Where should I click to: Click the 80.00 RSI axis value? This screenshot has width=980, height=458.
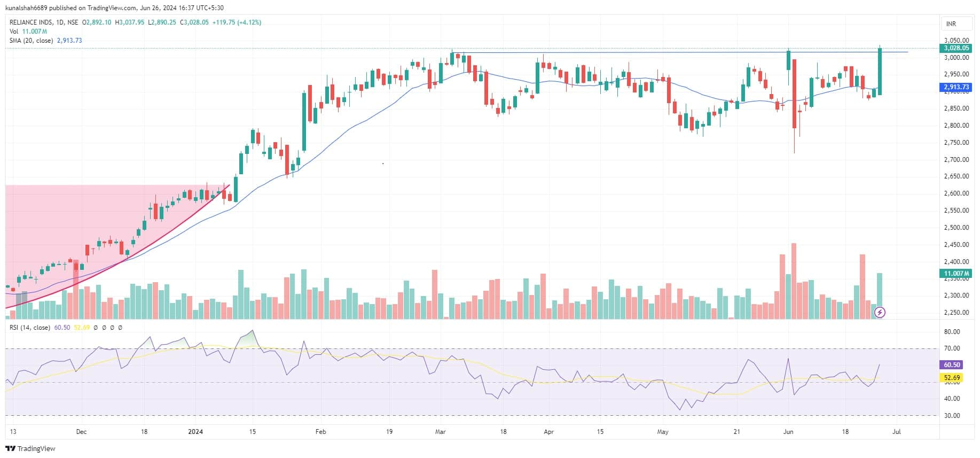952,332
